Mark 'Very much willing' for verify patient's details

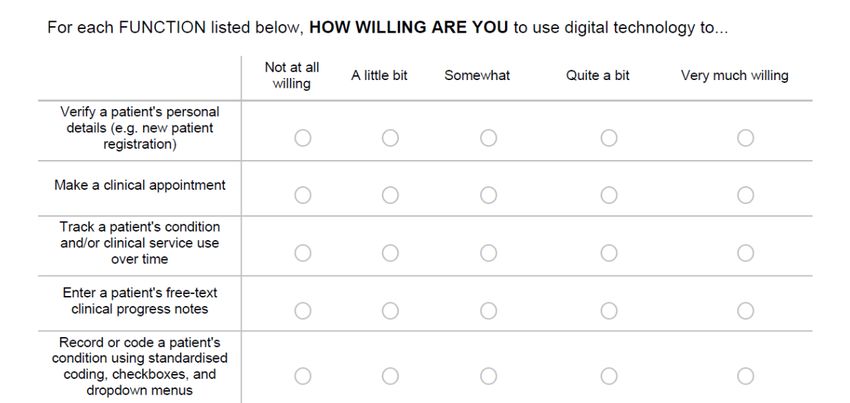pyautogui.click(x=745, y=138)
